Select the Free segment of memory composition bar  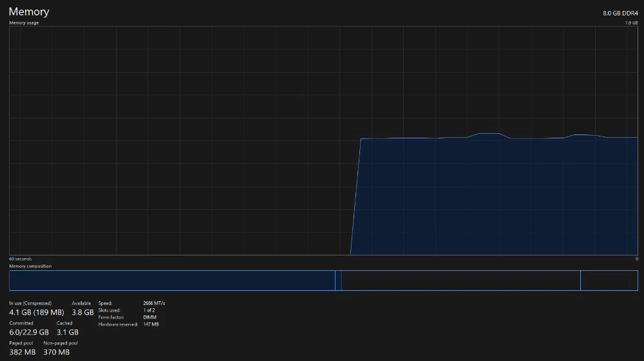pos(609,281)
